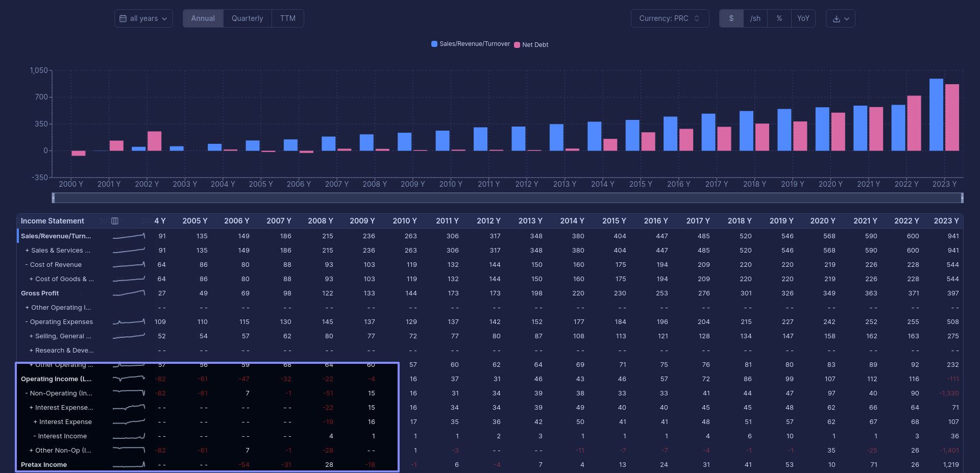
Task: Open the Currency: PRC dropdown
Action: 669,18
